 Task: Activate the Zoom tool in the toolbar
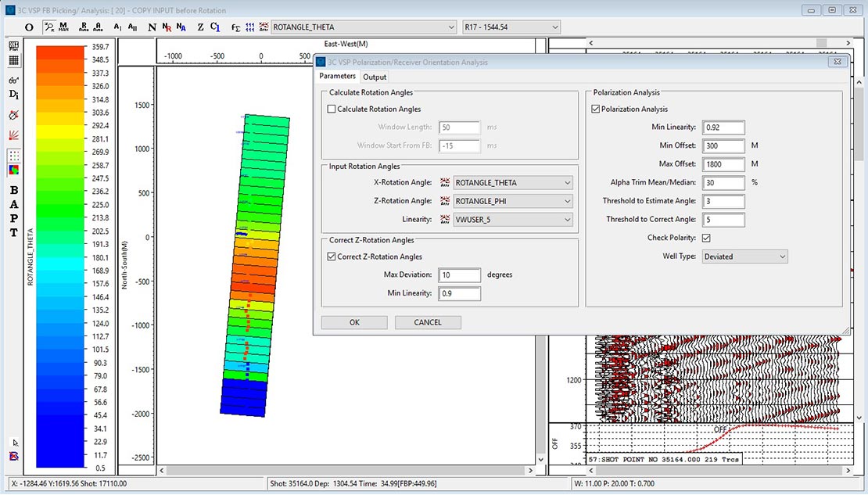50,27
